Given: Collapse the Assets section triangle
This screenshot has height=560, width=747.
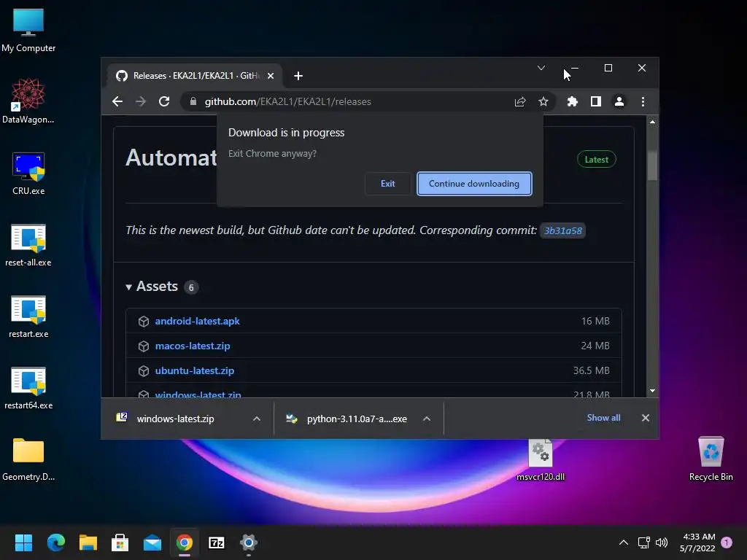Looking at the screenshot, I should [x=128, y=287].
